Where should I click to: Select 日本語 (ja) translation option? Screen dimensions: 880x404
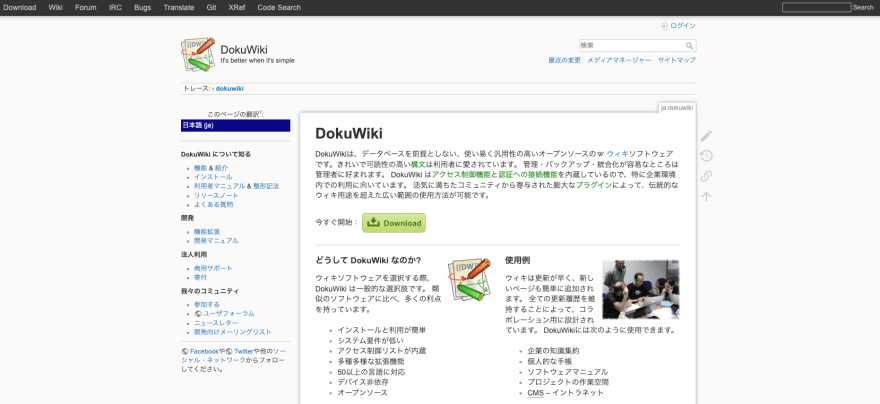tap(235, 126)
